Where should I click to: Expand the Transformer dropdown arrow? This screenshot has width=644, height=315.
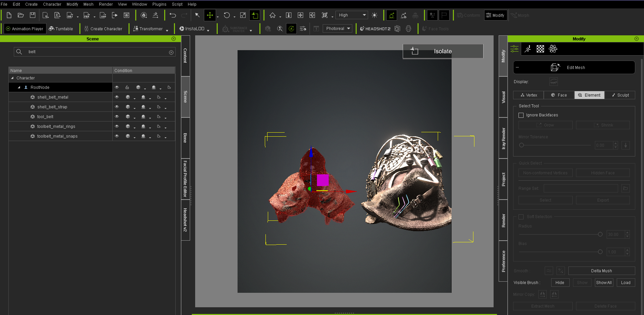click(x=167, y=30)
